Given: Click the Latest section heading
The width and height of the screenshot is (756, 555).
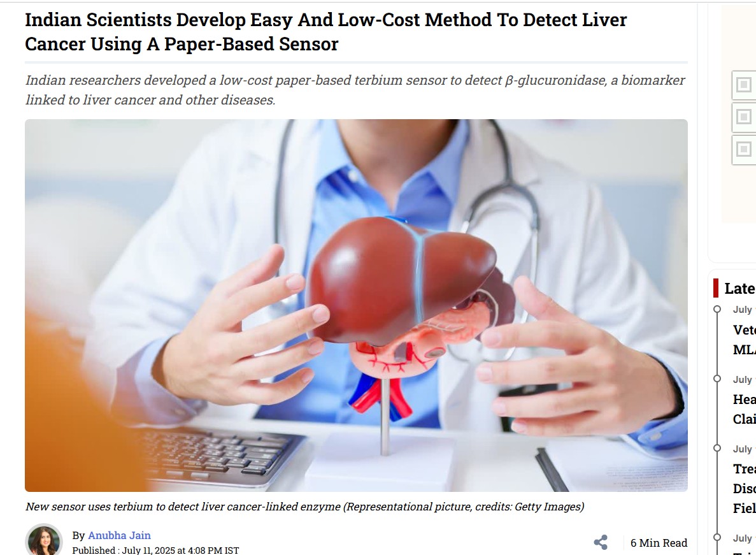Looking at the screenshot, I should (x=740, y=289).
